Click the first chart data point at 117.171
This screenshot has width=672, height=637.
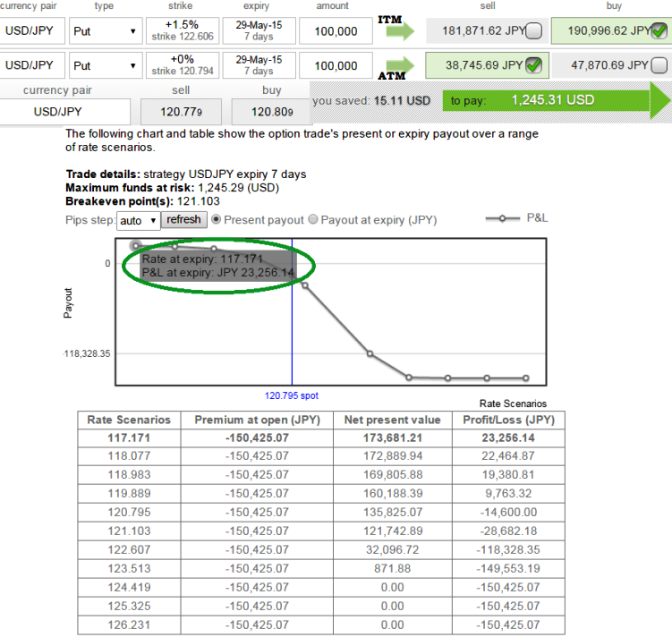136,246
